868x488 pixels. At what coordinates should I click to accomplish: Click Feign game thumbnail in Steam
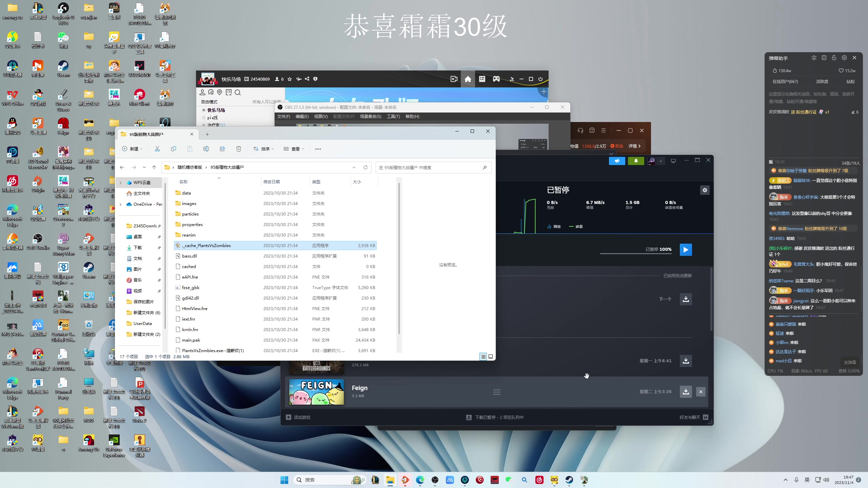pyautogui.click(x=316, y=392)
